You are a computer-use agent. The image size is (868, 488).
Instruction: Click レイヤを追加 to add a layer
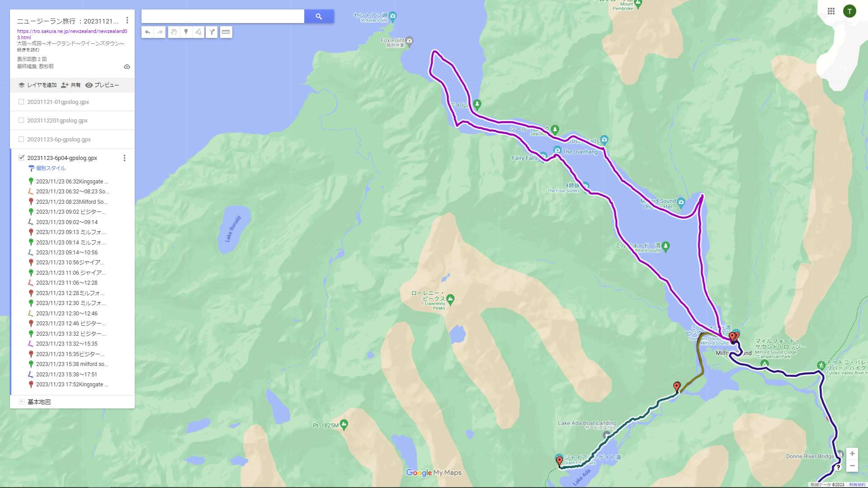[38, 85]
